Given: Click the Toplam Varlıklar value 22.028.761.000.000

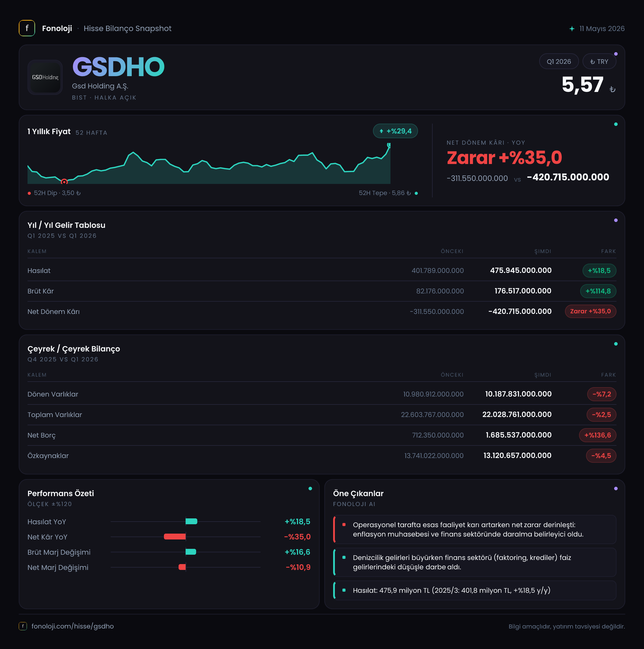Looking at the screenshot, I should coord(517,414).
